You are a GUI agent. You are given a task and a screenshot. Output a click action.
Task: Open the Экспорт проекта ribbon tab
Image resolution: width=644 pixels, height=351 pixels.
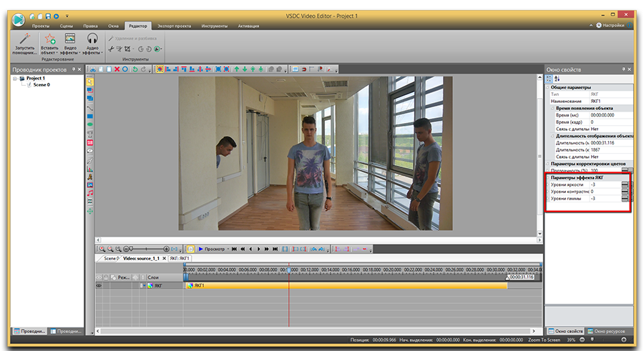click(x=174, y=26)
